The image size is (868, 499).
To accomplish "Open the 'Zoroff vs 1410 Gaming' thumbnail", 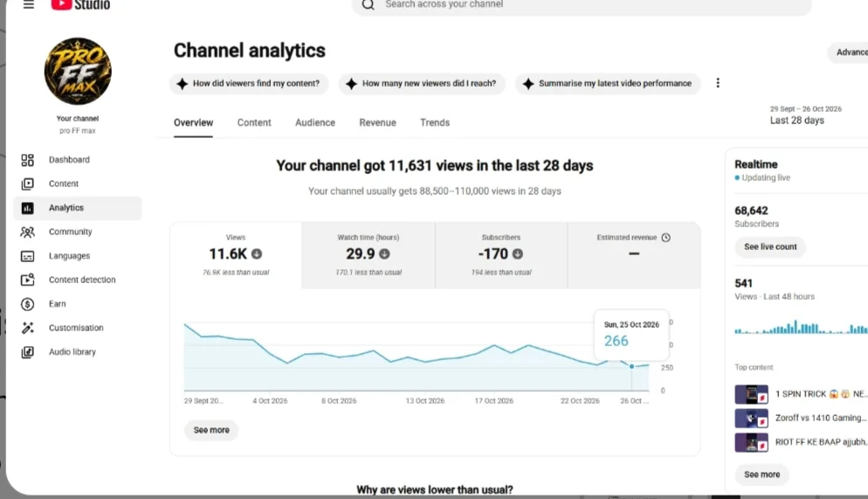I will coord(751,418).
